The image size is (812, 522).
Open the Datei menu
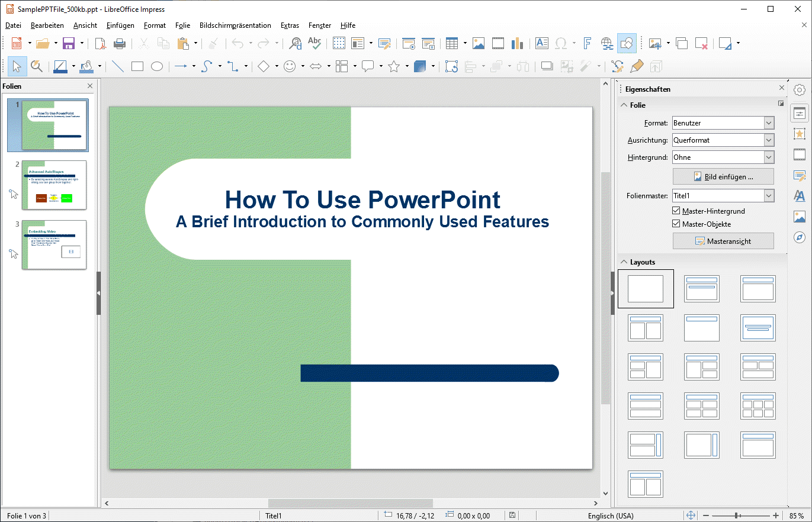click(13, 25)
